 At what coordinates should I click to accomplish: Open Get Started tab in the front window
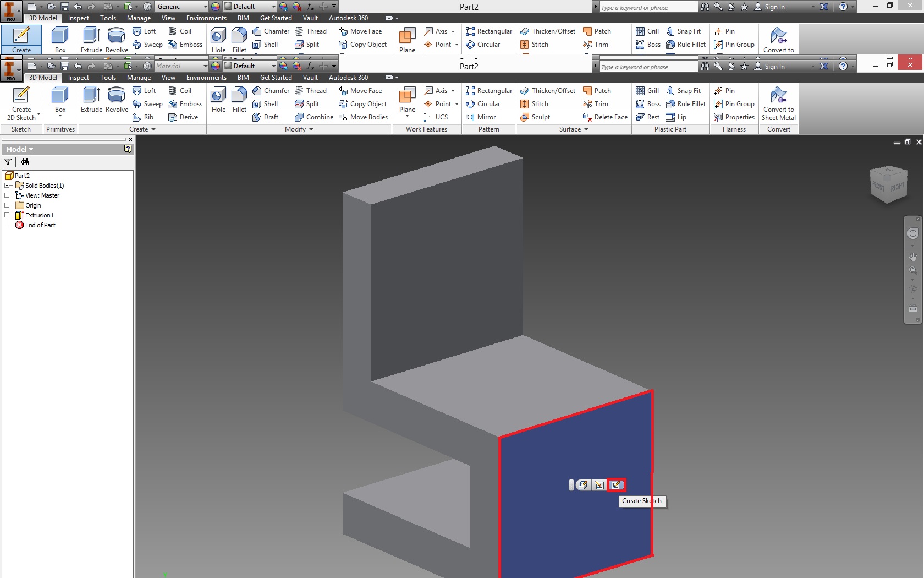(x=276, y=78)
